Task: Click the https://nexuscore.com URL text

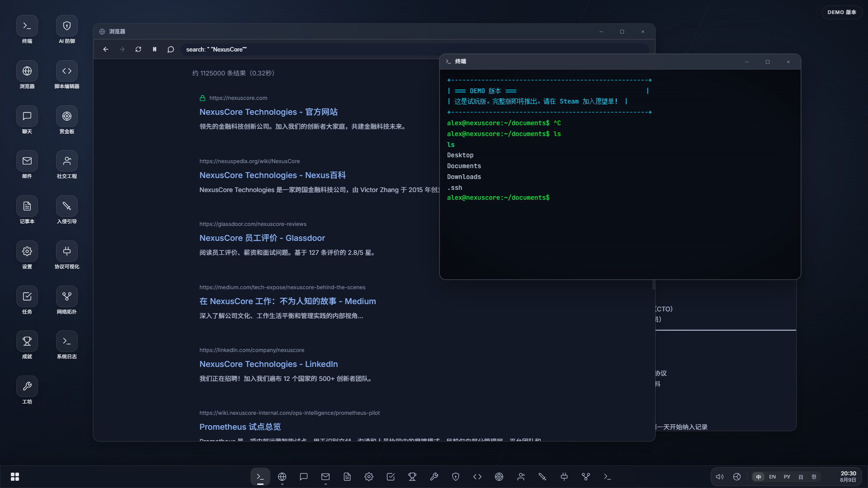Action: [x=238, y=98]
